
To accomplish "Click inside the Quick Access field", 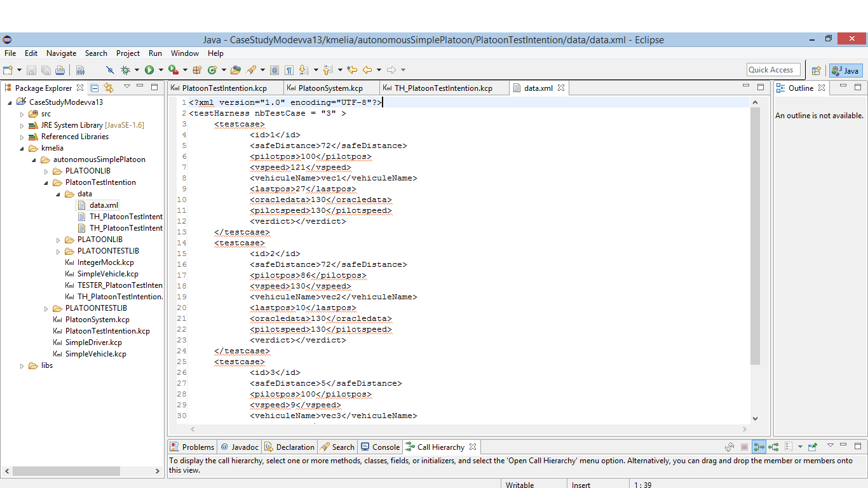I will point(772,70).
